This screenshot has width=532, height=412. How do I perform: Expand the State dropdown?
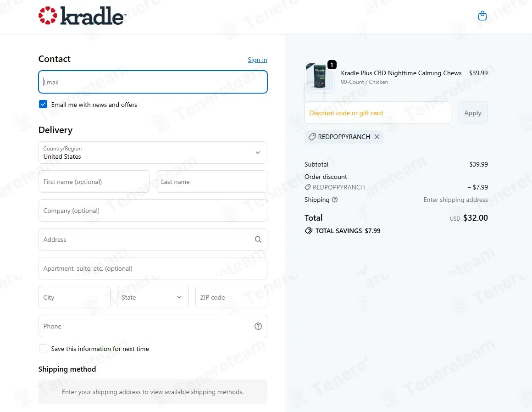(x=153, y=297)
